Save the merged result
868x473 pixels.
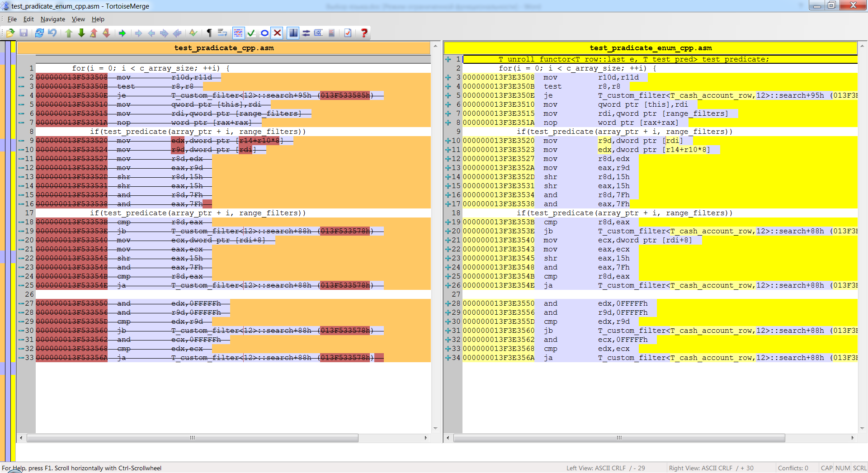pos(24,33)
